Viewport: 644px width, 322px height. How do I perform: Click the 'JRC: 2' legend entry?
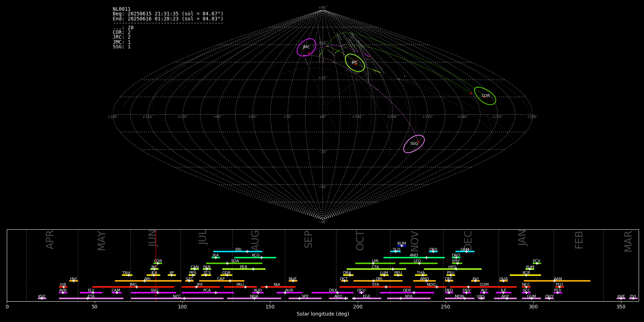[x=122, y=37]
